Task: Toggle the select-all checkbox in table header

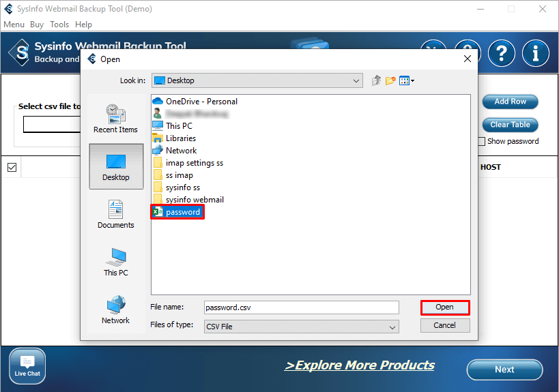Action: coord(12,167)
